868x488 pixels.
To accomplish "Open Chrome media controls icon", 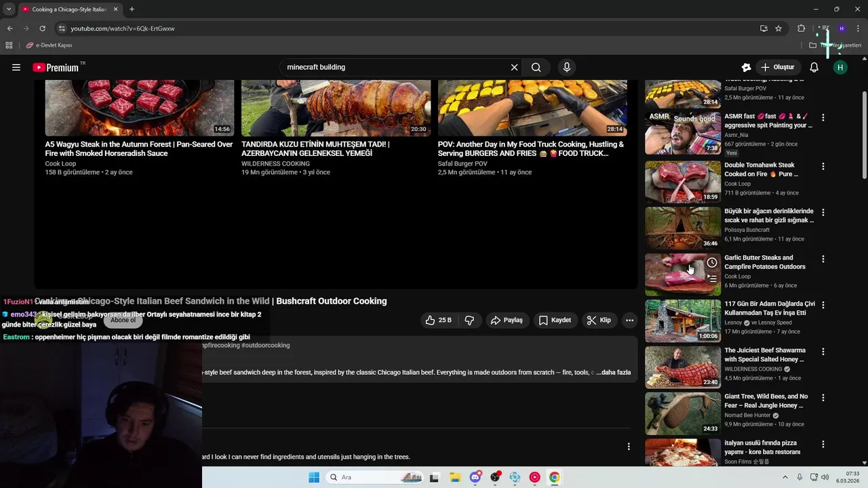I will 825,28.
